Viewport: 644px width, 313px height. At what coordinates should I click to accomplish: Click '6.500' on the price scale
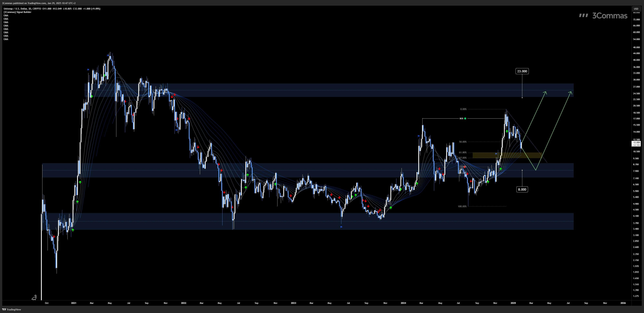click(x=636, y=184)
